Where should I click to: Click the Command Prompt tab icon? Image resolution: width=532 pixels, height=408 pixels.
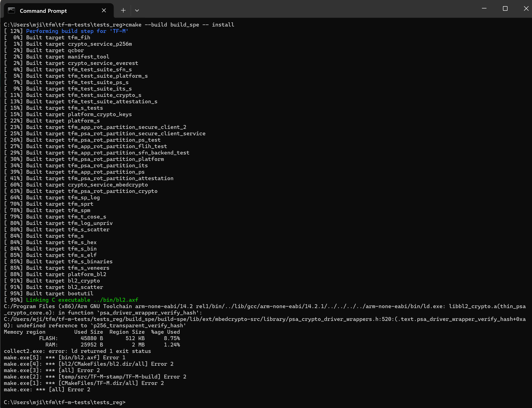11,11
